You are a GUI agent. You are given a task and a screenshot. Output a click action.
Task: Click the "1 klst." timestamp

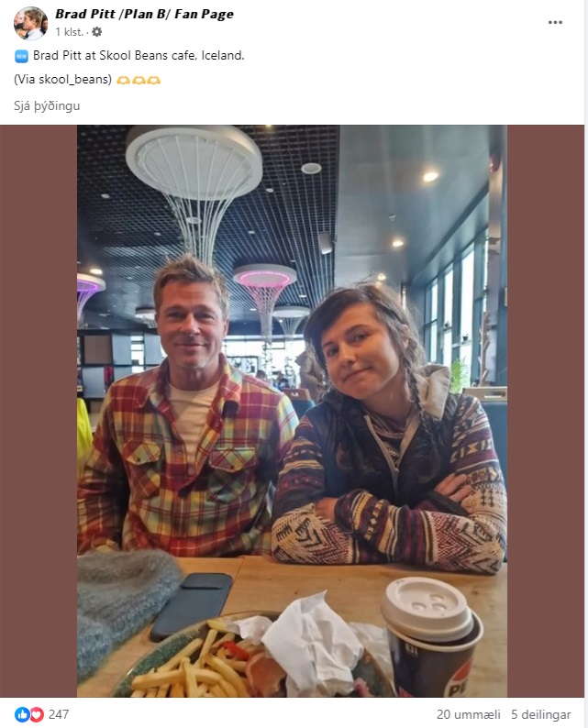coord(69,32)
